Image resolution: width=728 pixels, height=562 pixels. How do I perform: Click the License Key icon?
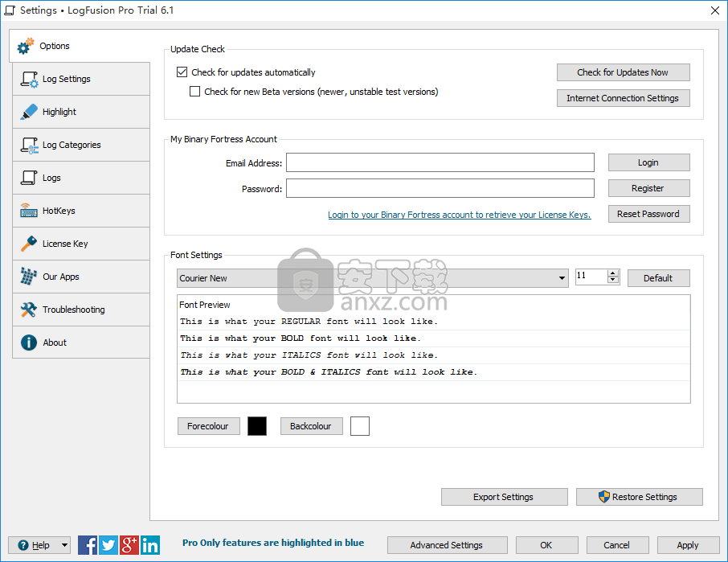tap(29, 244)
